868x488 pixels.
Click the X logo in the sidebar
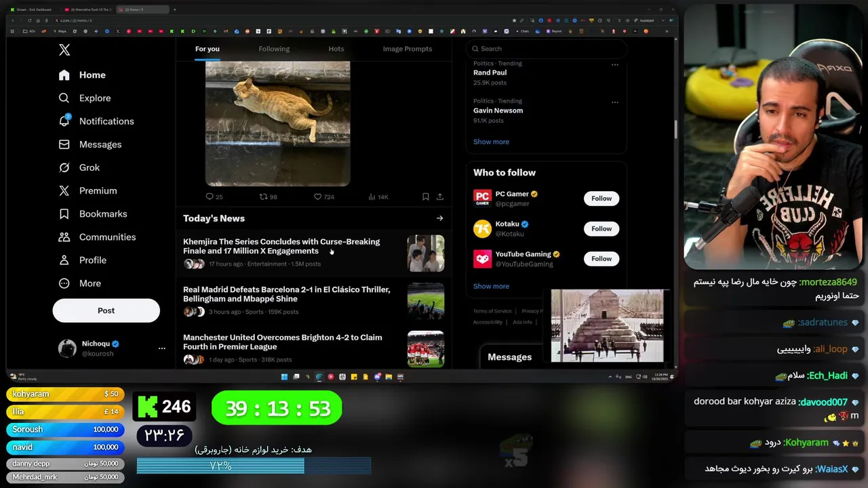64,49
